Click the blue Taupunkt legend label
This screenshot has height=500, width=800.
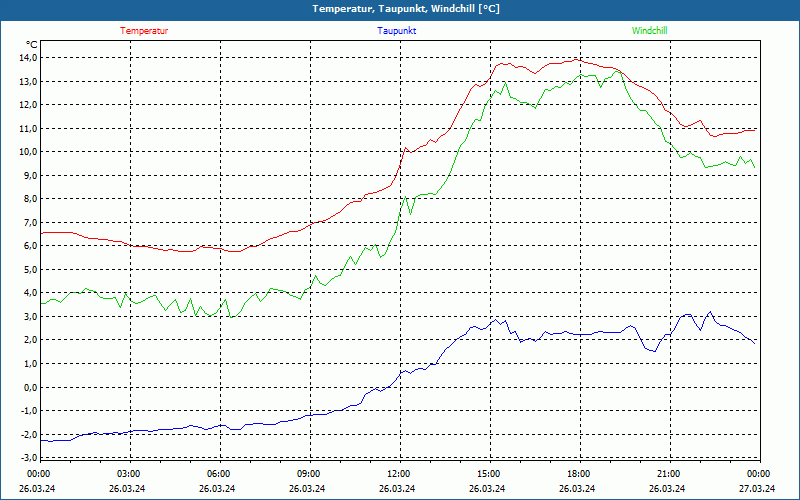[x=396, y=31]
